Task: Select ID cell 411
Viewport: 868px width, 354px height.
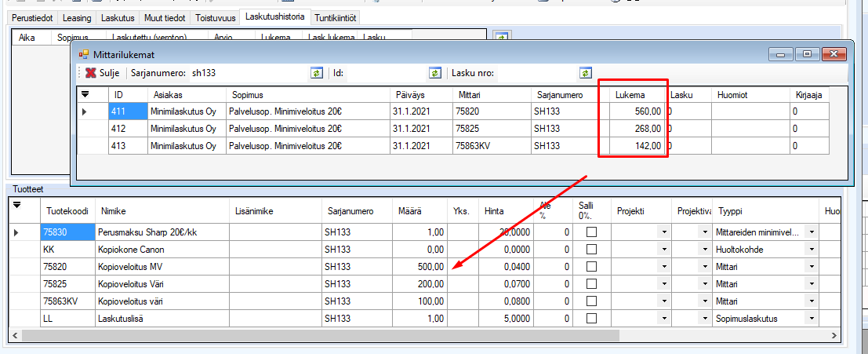Action: click(128, 111)
